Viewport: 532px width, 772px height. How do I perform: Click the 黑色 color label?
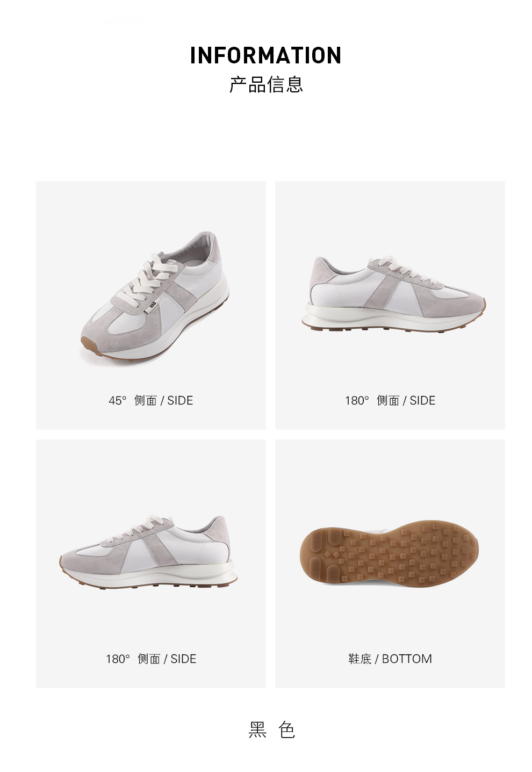(272, 730)
